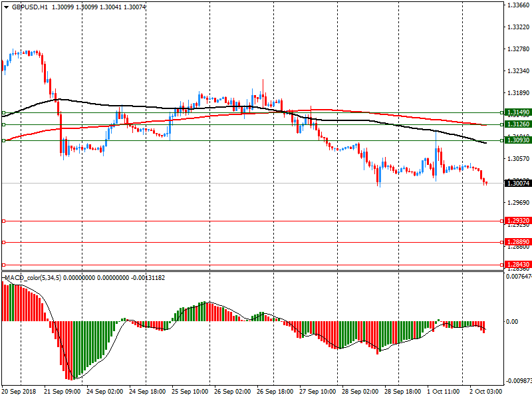Image resolution: width=532 pixels, height=399 pixels.
Task: Click the MACD_color(5,34,5) indicator label
Action: pyautogui.click(x=32, y=277)
